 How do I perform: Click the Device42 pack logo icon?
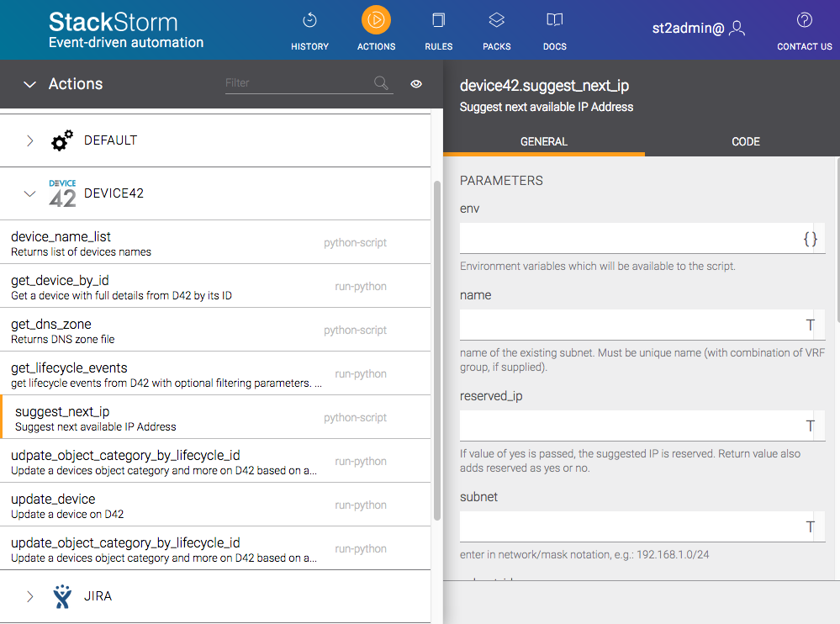63,193
